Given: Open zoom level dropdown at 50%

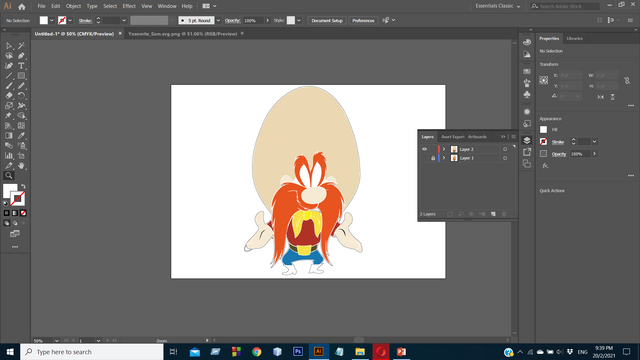Looking at the screenshot, I should pyautogui.click(x=57, y=340).
